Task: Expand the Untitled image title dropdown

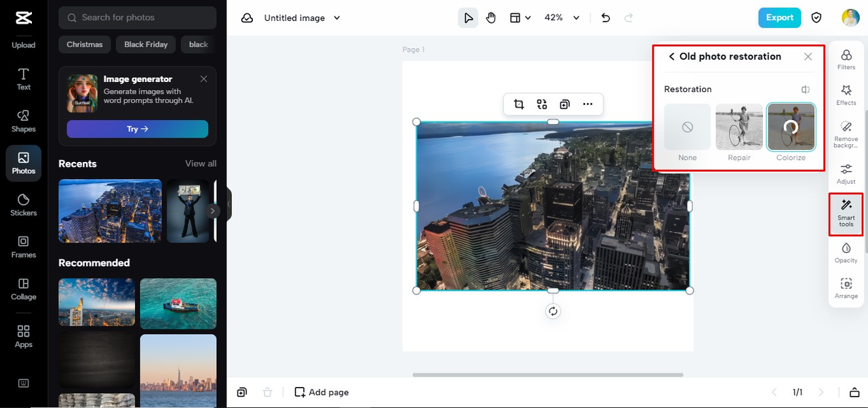Action: [x=337, y=18]
